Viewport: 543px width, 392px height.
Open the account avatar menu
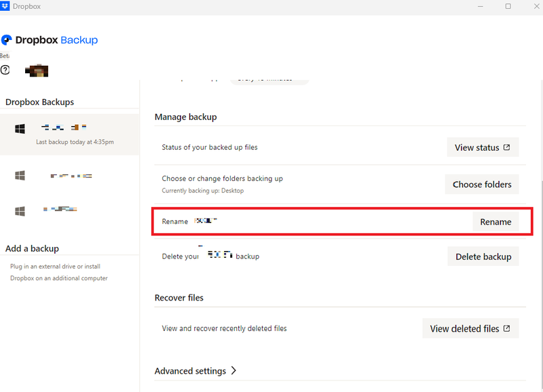(36, 70)
